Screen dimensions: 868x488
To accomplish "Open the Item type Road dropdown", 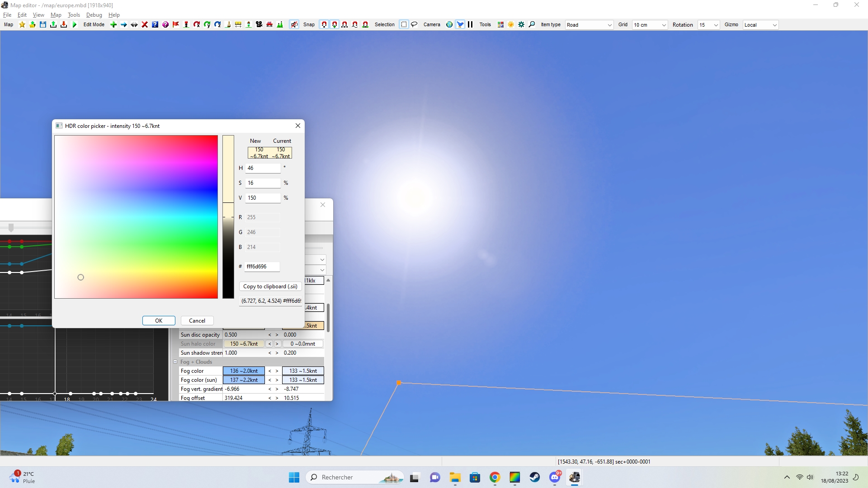I will click(590, 25).
